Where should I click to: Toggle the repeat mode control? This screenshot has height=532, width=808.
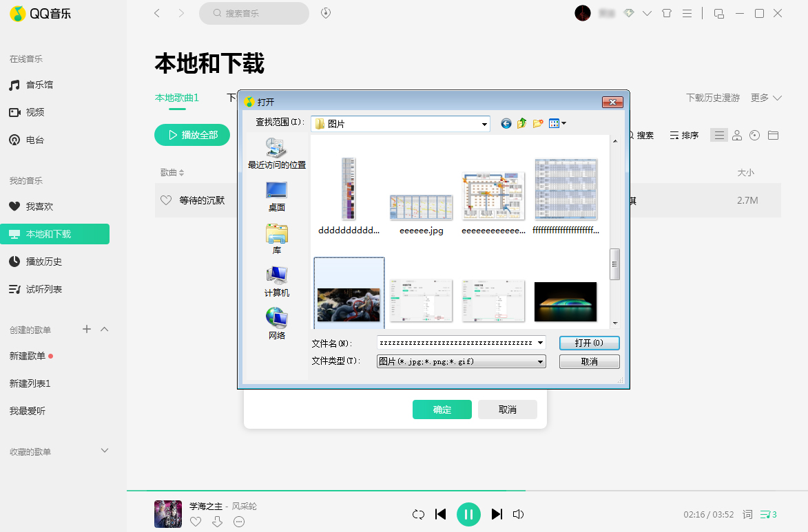pyautogui.click(x=419, y=514)
